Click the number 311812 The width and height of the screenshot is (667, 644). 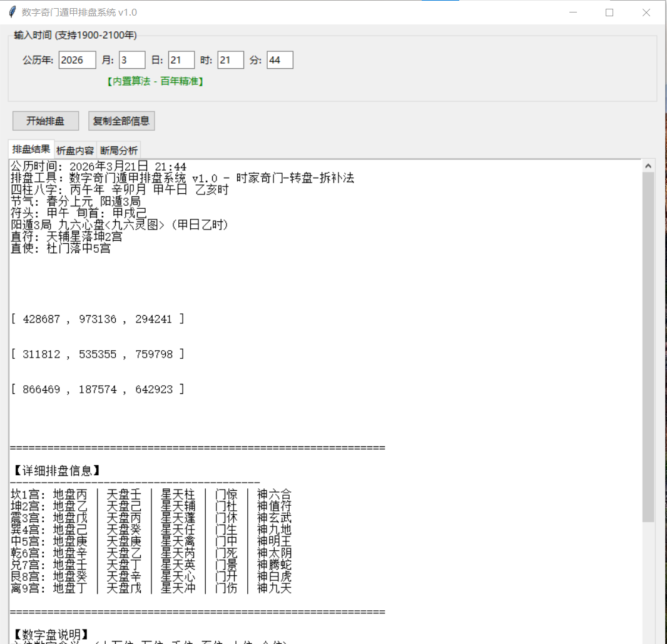41,354
